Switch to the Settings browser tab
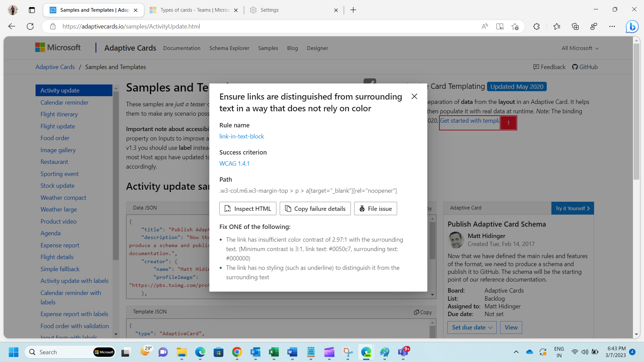Image resolution: width=644 pixels, height=362 pixels. 270,10
